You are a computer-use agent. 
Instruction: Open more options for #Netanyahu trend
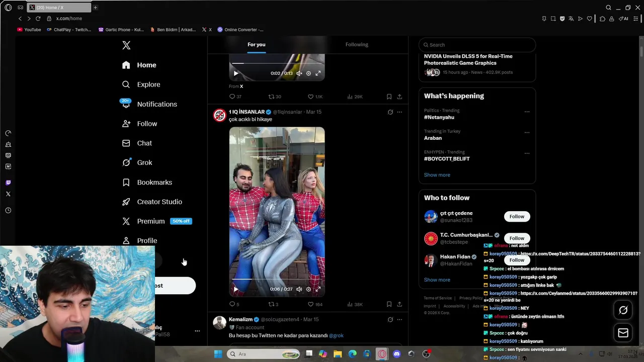(527, 112)
